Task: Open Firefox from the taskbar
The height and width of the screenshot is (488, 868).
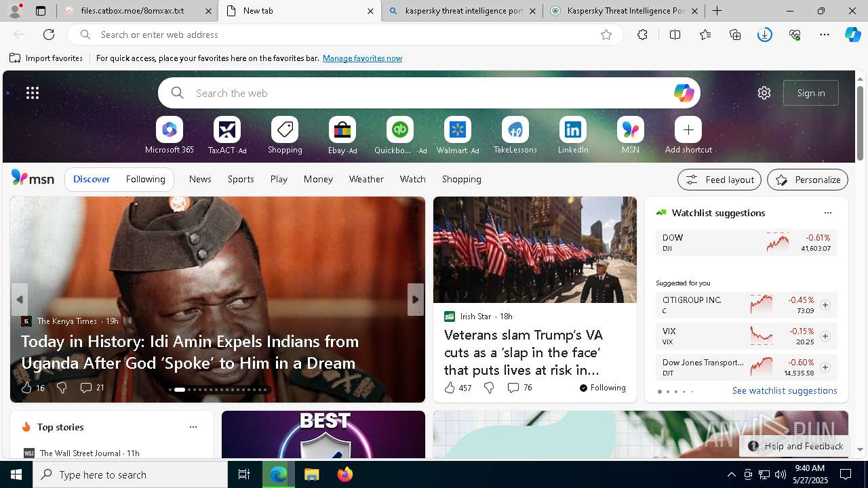Action: tap(345, 474)
